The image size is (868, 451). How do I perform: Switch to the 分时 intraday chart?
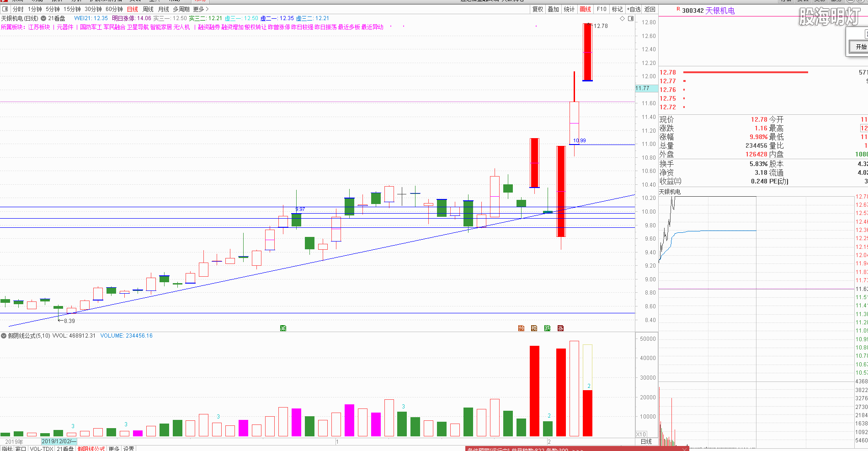[18, 9]
